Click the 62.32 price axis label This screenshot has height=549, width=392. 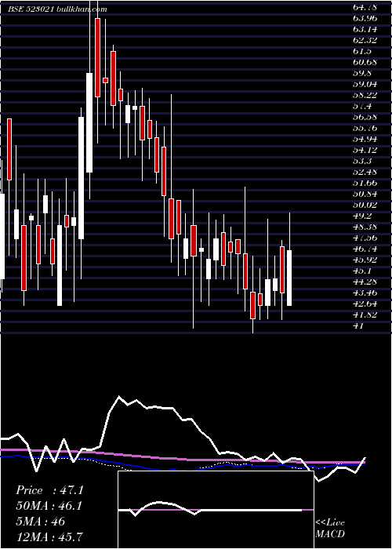coord(364,40)
